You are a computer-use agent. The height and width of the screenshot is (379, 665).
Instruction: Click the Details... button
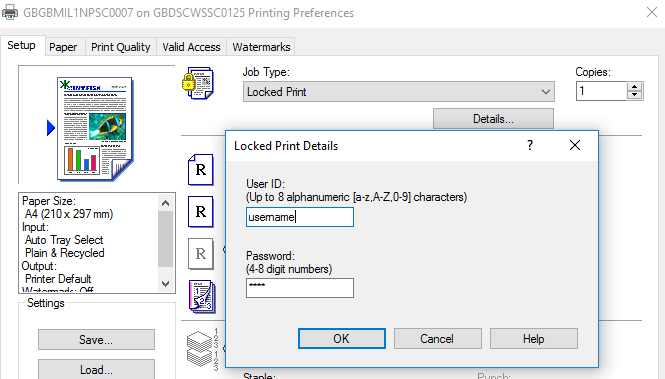pyautogui.click(x=493, y=119)
